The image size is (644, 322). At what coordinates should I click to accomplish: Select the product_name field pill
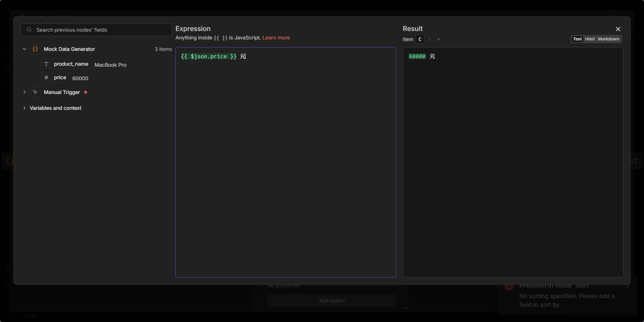click(x=71, y=64)
